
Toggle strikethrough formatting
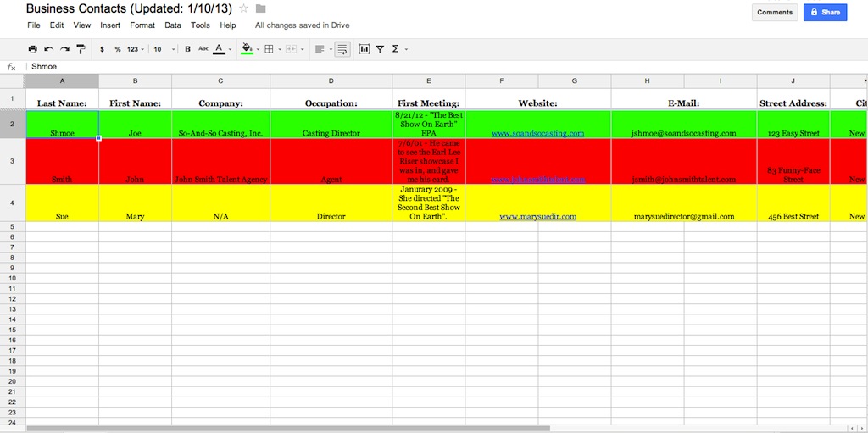(203, 49)
